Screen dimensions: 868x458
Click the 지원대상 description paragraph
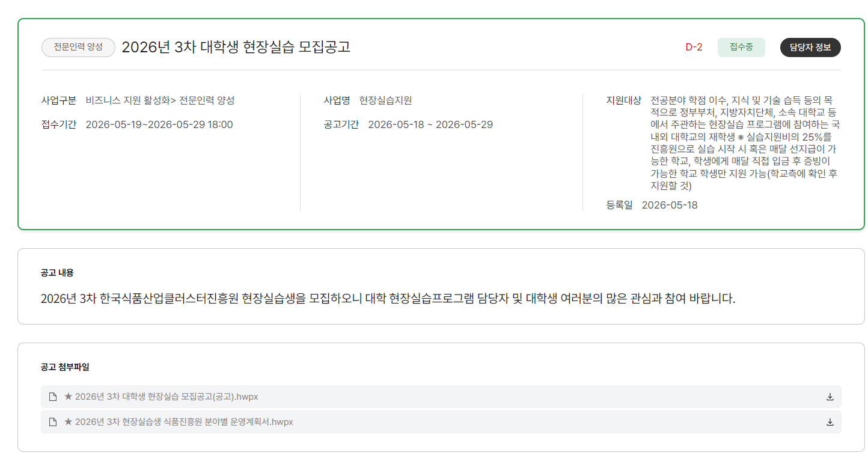coord(744,143)
